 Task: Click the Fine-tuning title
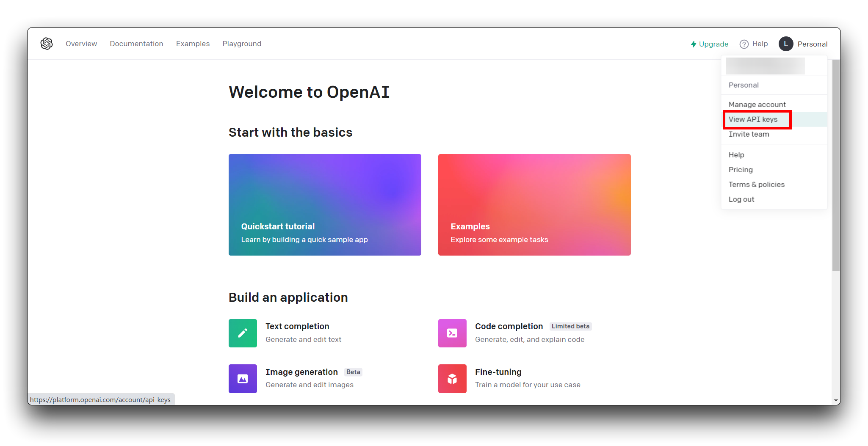point(498,372)
